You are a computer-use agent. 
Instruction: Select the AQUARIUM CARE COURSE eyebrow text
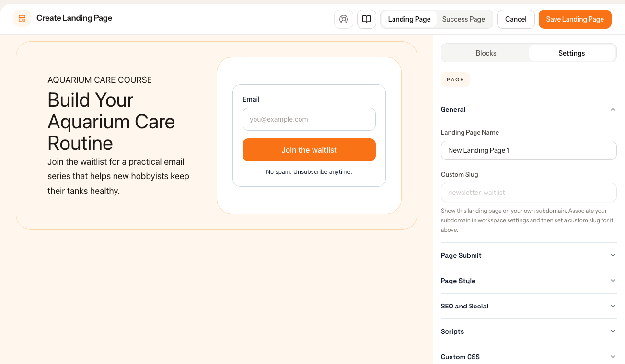pos(100,80)
